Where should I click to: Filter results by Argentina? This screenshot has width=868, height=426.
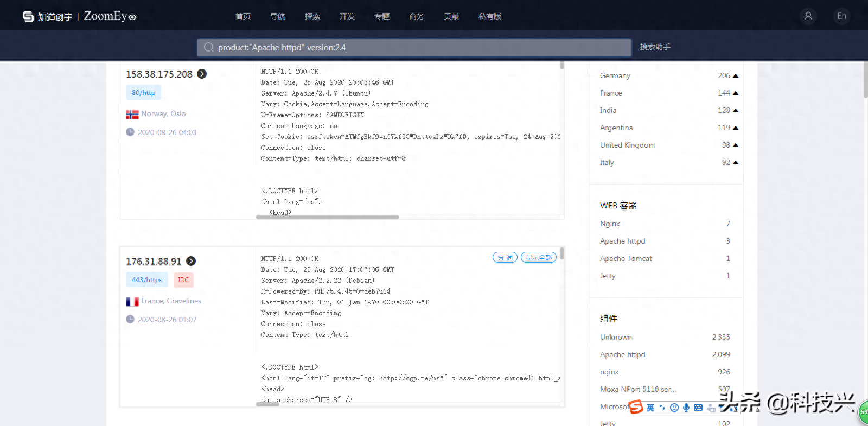(616, 128)
